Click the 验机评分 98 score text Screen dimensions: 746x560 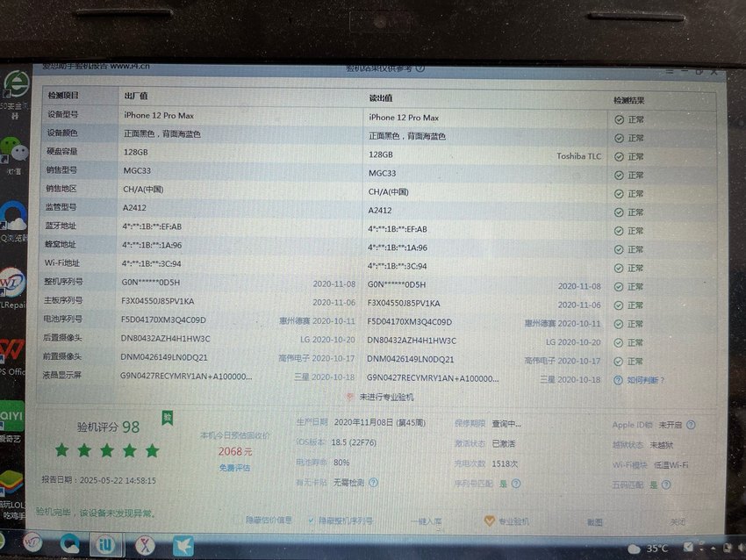pyautogui.click(x=109, y=427)
